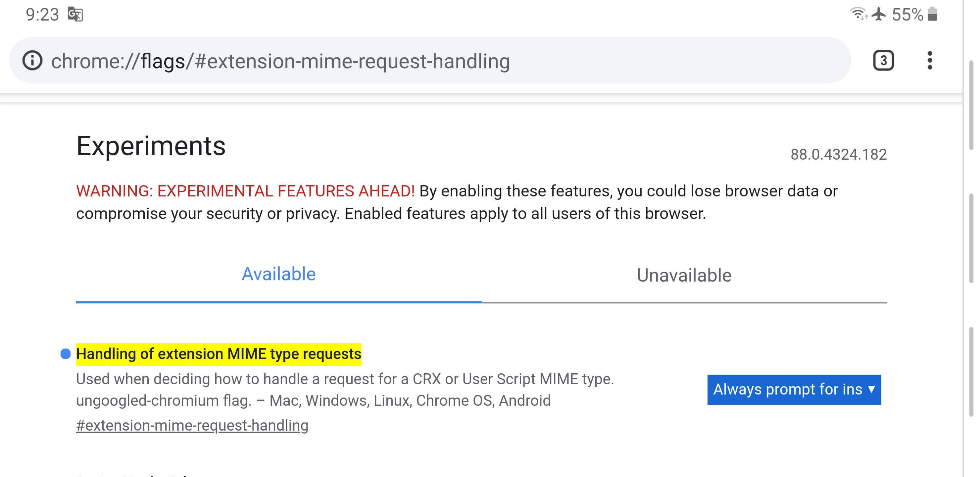Tap the translate icon in status bar
This screenshot has width=980, height=477.
click(x=75, y=15)
